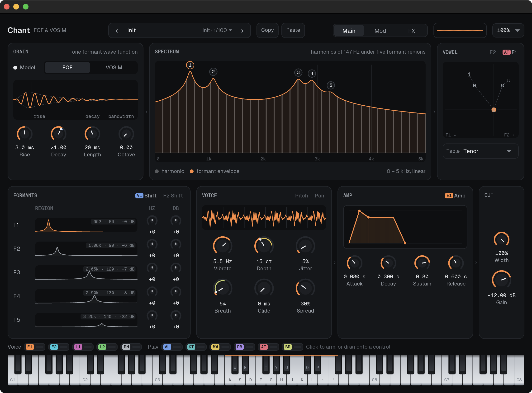Open the 100% zoom dropdown
Image resolution: width=532 pixels, height=393 pixels.
coord(508,30)
